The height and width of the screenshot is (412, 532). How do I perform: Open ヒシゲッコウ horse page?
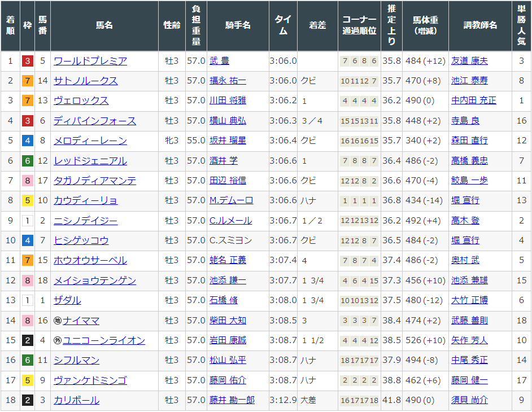point(81,240)
